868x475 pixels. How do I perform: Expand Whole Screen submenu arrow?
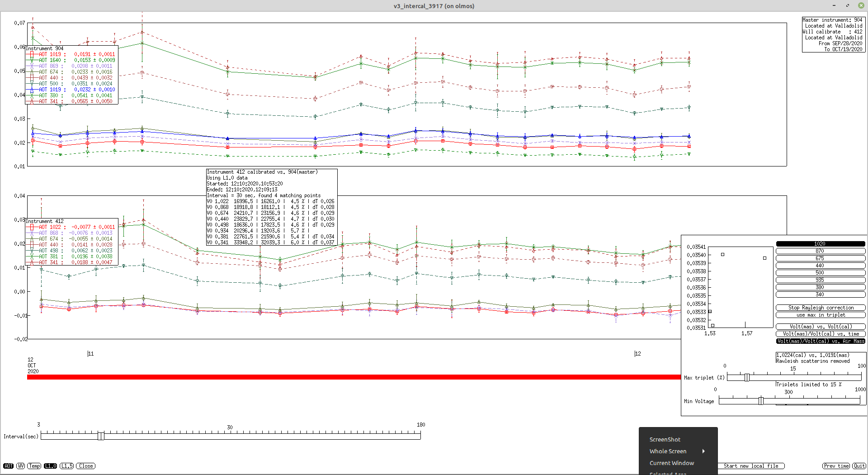[x=703, y=451]
